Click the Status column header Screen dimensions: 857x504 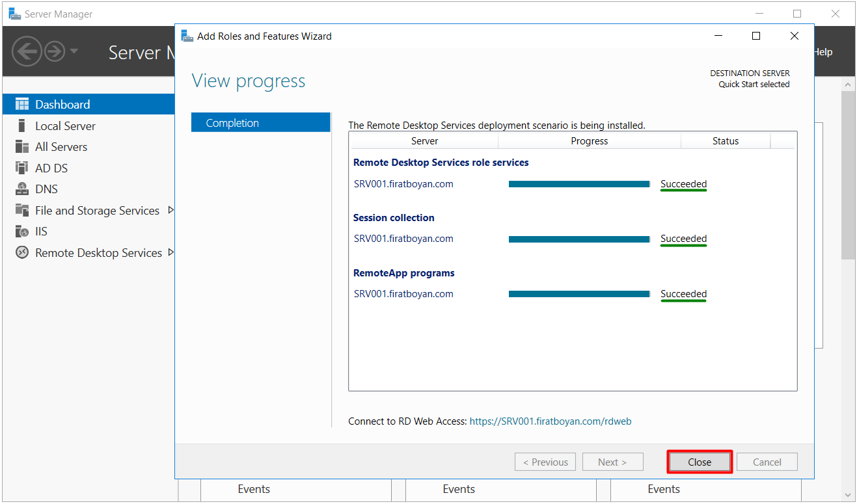(x=726, y=140)
